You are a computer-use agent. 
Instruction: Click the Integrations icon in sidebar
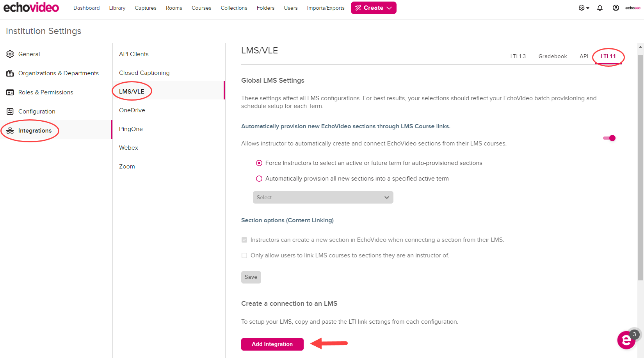pyautogui.click(x=10, y=131)
